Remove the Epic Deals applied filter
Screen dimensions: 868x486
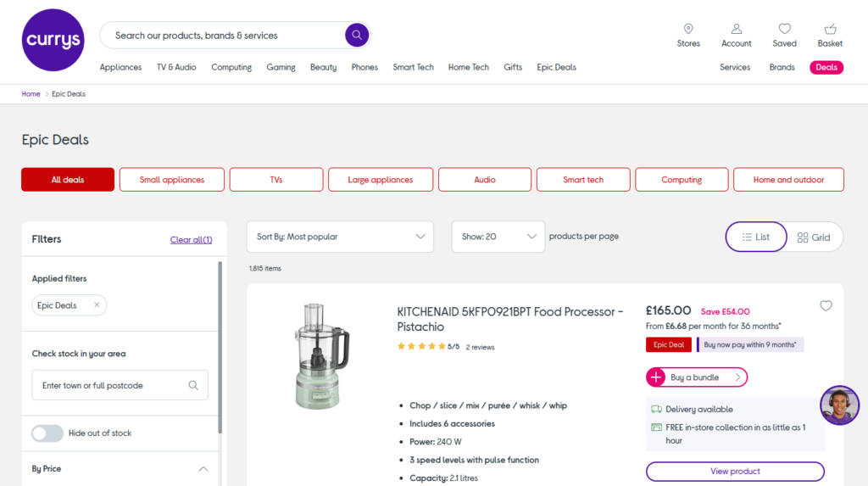pos(97,304)
